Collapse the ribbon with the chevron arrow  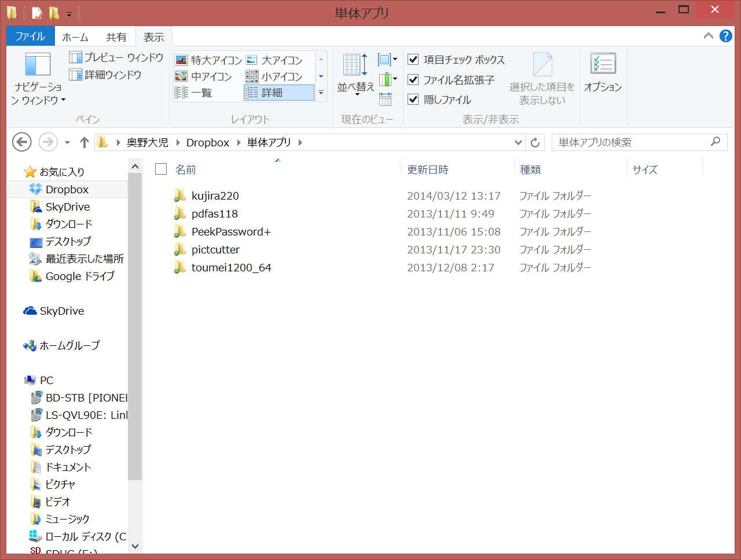coord(707,35)
